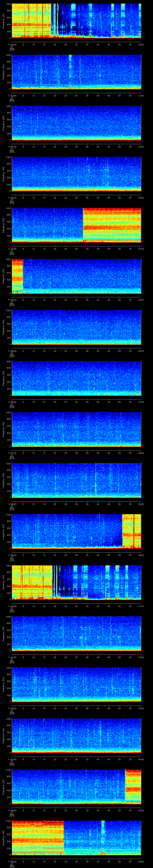Select the spectrogram panel starting at 11:36:00
The height and width of the screenshot is (868, 153).
[76, 378]
